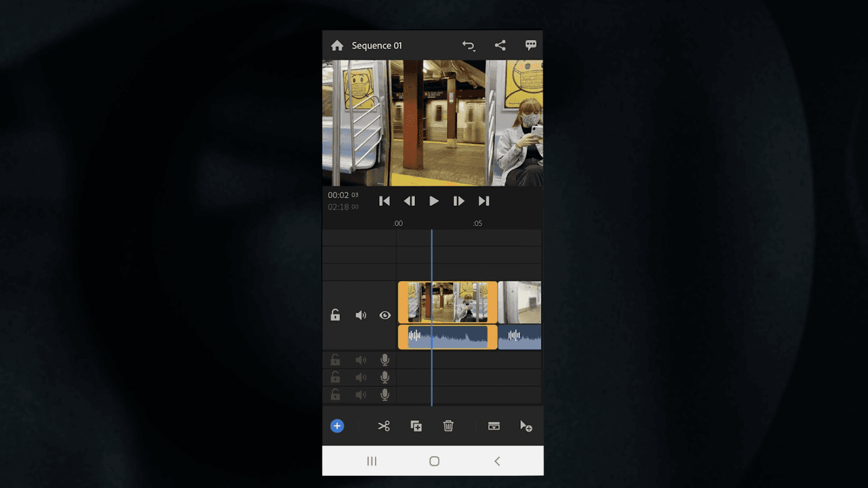Mute the main track speaker

[361, 315]
